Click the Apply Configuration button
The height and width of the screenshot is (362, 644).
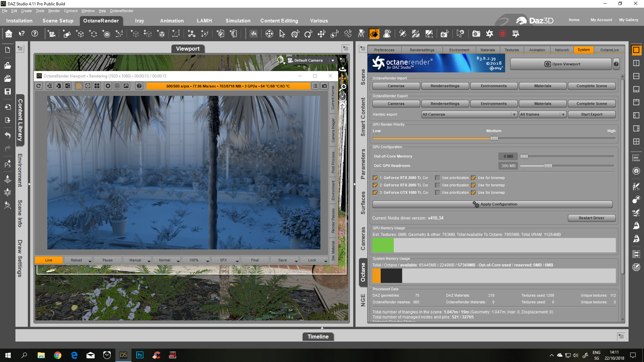[x=492, y=204]
